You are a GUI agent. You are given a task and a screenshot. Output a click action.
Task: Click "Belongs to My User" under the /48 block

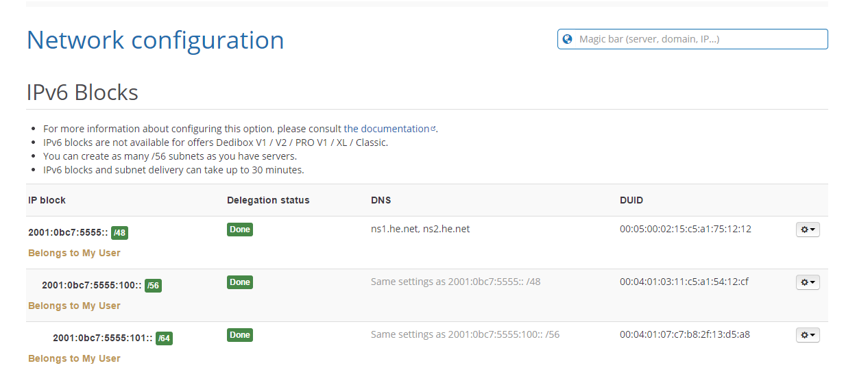click(74, 253)
